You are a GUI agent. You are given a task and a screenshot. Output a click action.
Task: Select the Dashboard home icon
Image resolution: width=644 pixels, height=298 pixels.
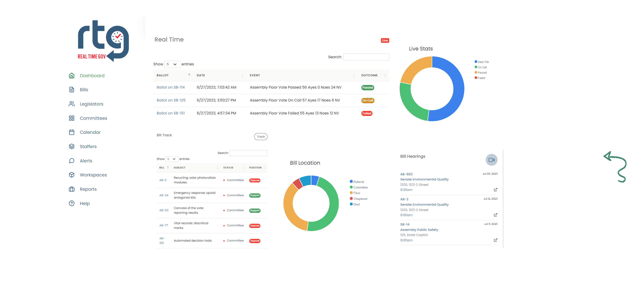pos(72,75)
